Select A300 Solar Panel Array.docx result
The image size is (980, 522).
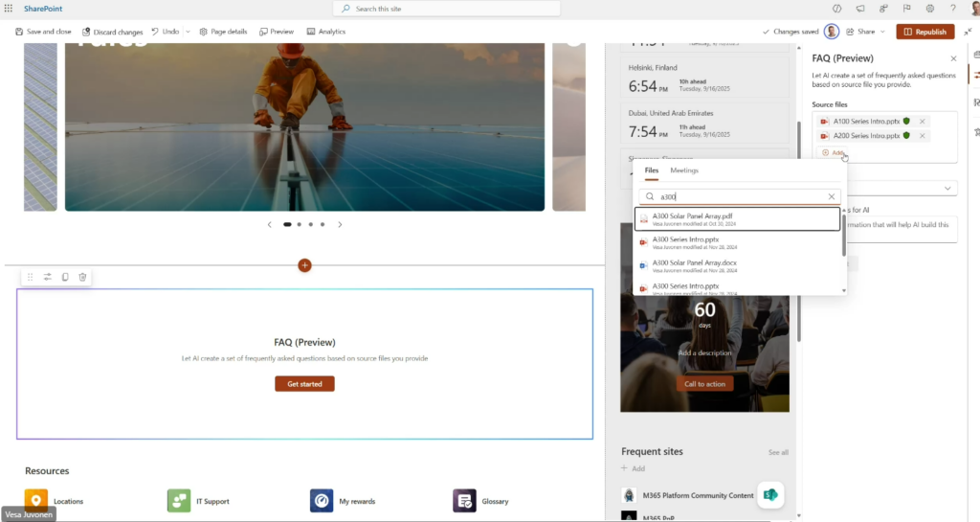tap(738, 265)
